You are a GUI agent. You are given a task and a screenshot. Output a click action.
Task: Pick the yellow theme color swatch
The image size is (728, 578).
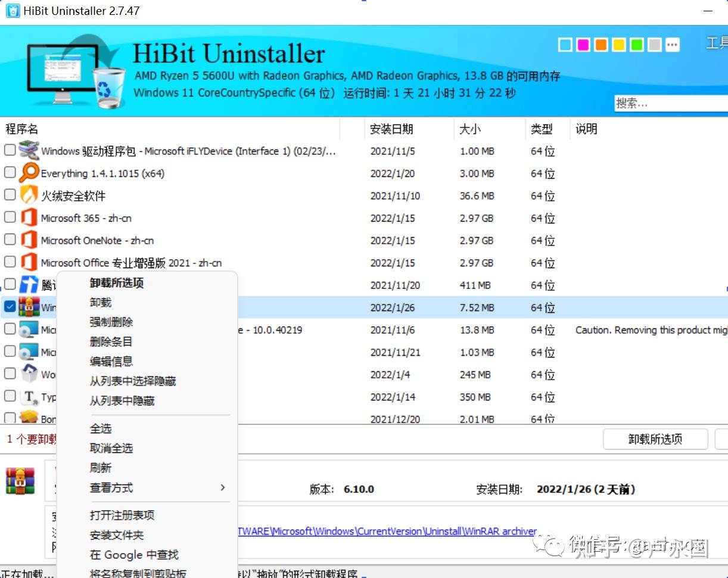coord(619,45)
